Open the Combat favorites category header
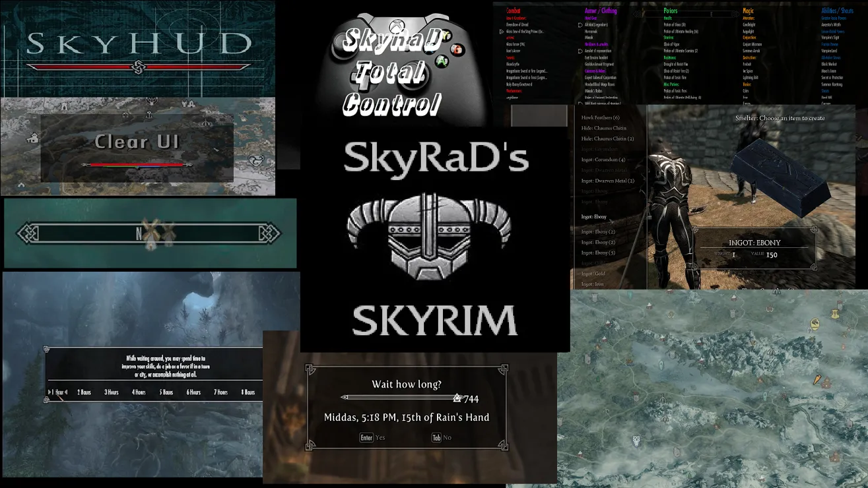The height and width of the screenshot is (488, 868). pyautogui.click(x=514, y=11)
